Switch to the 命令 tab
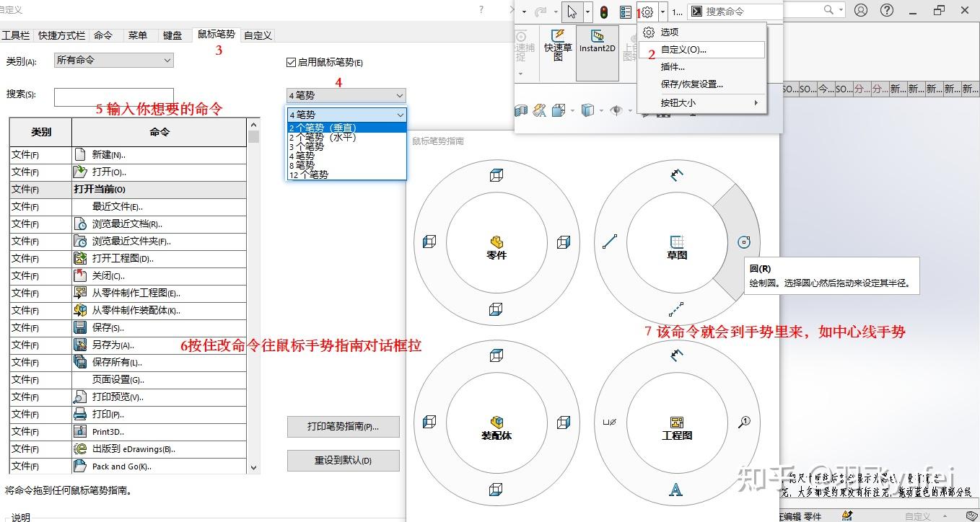This screenshot has width=980, height=522. [x=103, y=35]
